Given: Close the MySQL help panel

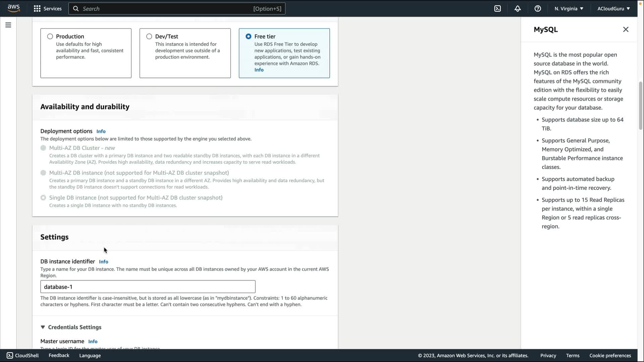Looking at the screenshot, I should click(x=626, y=29).
